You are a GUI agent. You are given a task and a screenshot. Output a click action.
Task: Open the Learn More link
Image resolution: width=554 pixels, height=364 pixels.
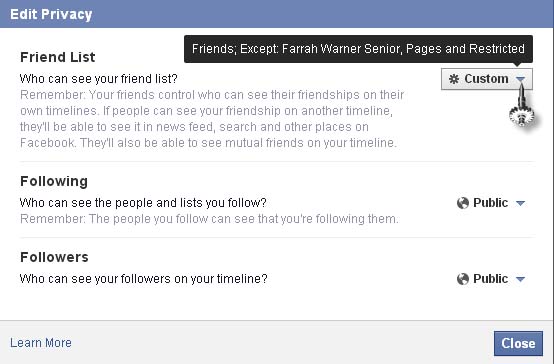coord(41,342)
